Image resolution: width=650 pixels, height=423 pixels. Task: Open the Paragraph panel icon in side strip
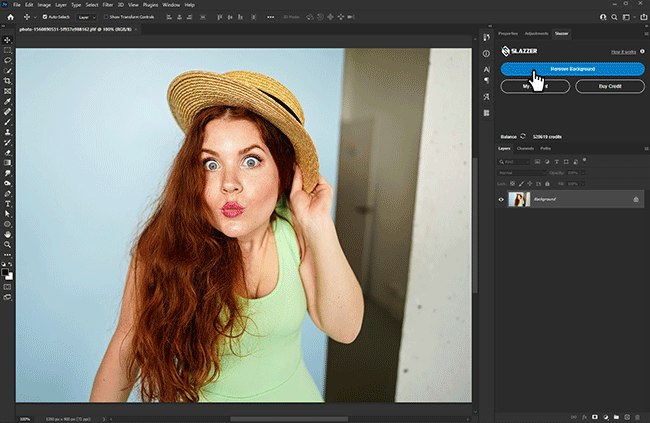pos(487,80)
